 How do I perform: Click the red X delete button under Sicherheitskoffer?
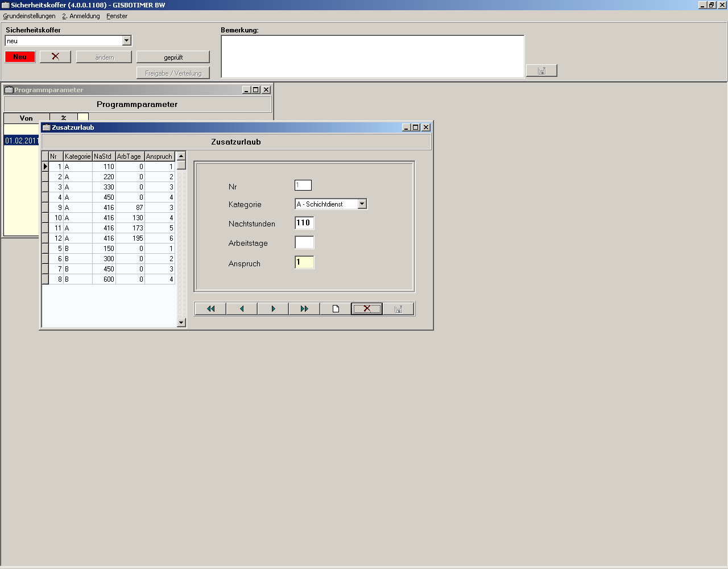point(55,57)
